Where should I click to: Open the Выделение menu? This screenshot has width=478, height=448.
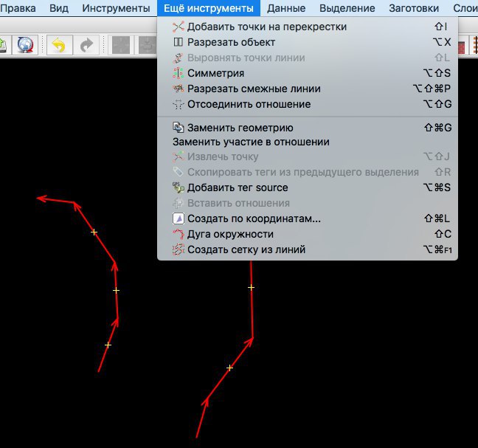tap(347, 8)
